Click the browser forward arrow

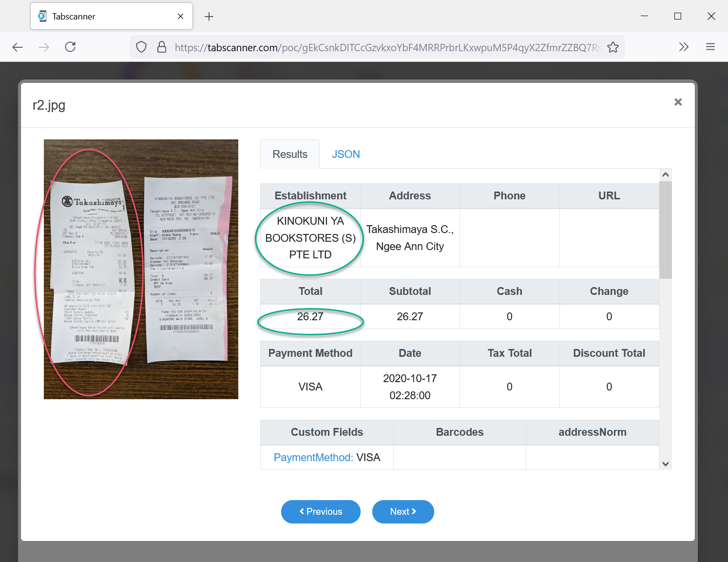(44, 47)
